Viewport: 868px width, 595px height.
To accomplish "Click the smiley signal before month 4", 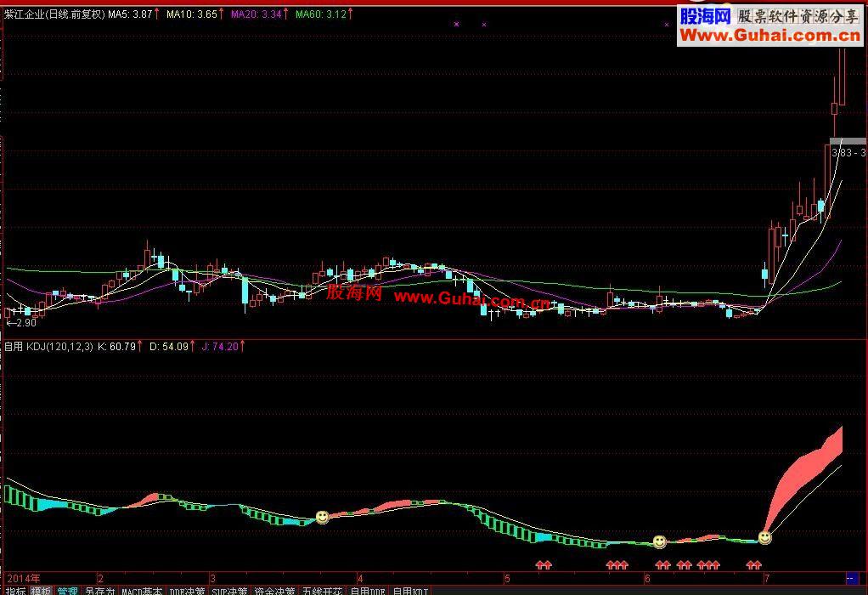I will [322, 518].
